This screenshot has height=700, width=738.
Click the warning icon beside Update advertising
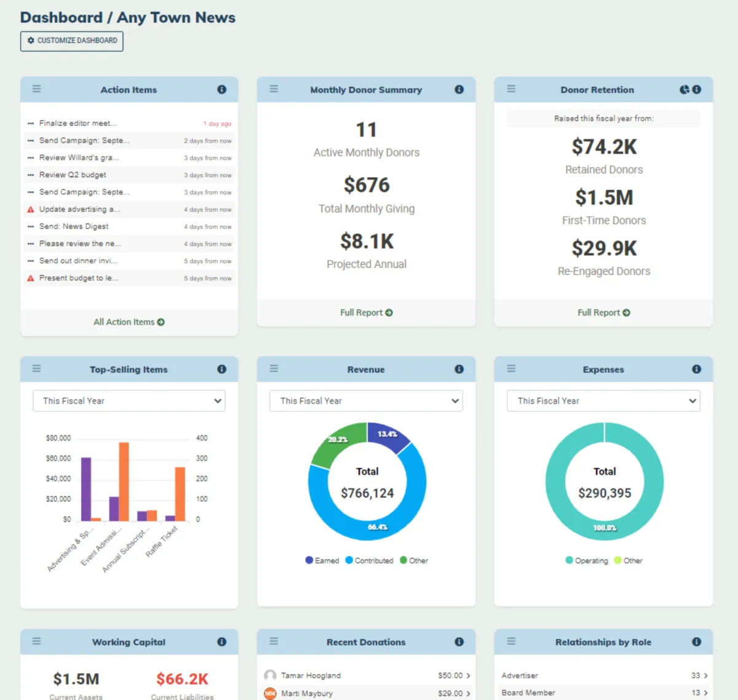tap(31, 210)
